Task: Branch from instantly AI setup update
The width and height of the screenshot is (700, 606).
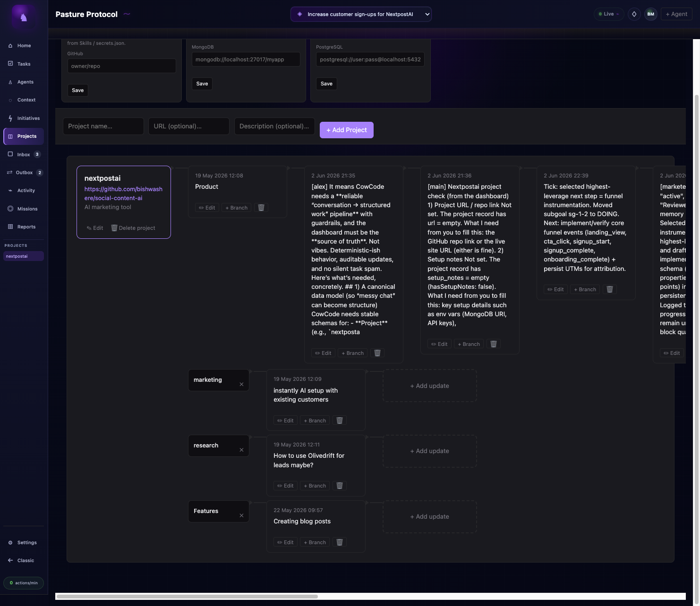Action: (x=315, y=421)
